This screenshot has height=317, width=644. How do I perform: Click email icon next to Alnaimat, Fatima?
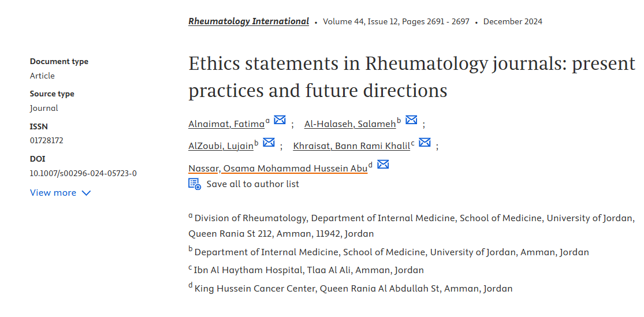coord(280,120)
